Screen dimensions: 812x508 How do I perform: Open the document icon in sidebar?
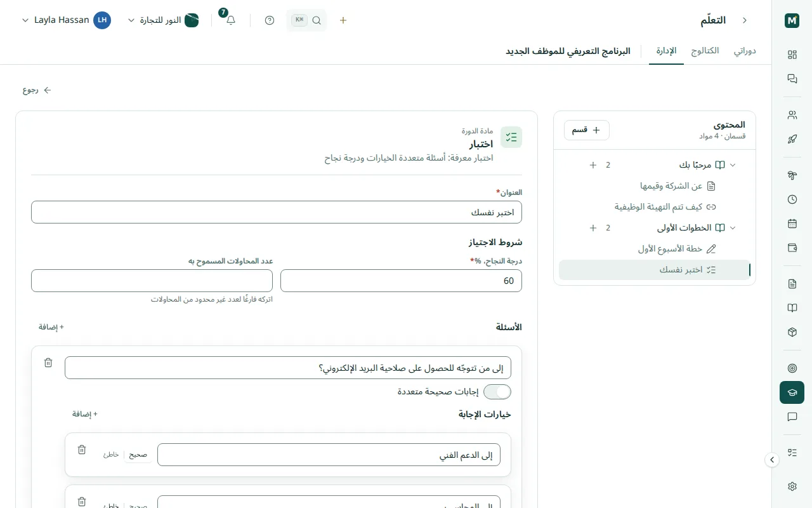(x=792, y=284)
